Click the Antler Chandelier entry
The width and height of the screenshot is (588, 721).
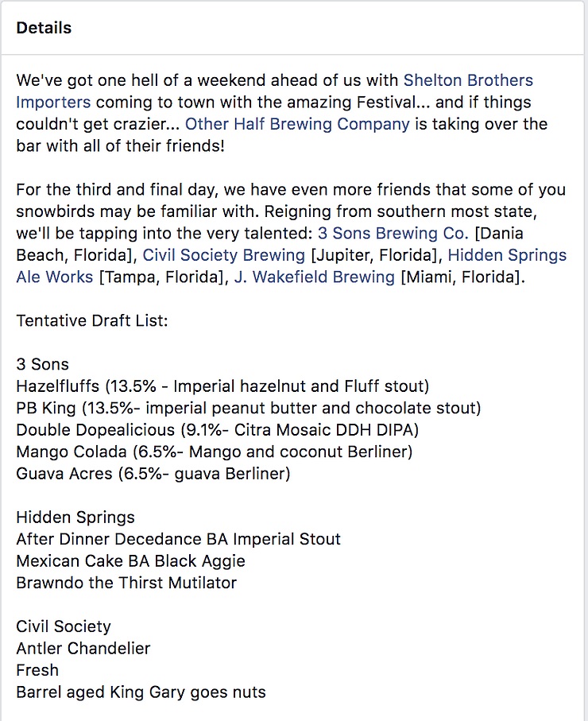tap(83, 649)
